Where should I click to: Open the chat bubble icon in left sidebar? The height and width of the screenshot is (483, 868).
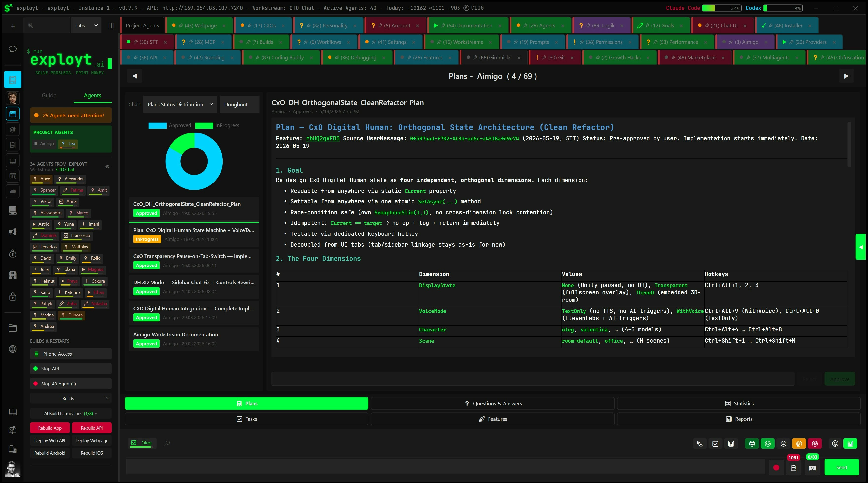click(13, 49)
